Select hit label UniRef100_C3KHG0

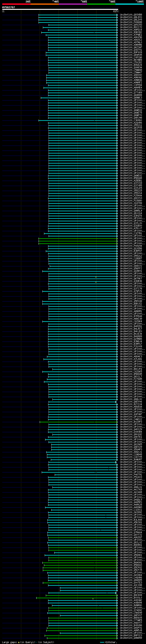(x=131, y=120)
